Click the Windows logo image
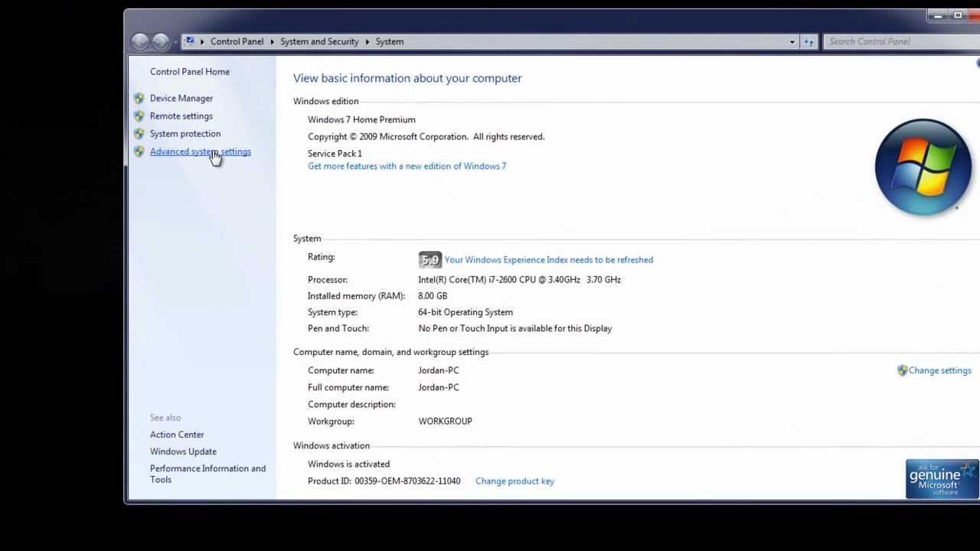 pyautogui.click(x=923, y=167)
